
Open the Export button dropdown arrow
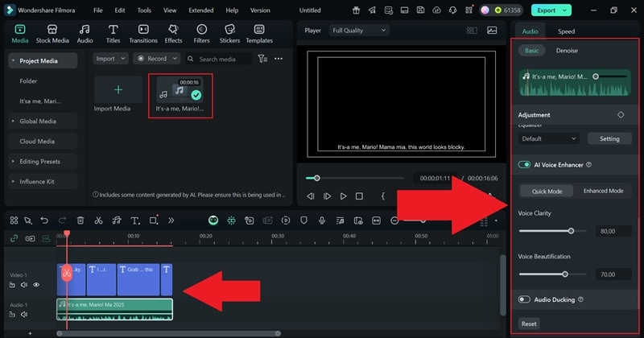[565, 10]
